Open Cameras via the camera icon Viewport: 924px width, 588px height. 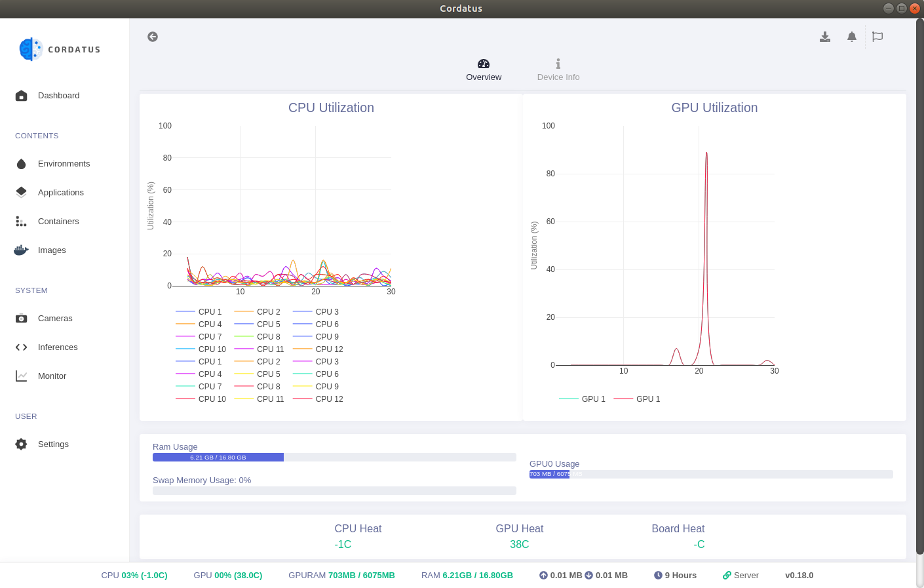click(22, 319)
